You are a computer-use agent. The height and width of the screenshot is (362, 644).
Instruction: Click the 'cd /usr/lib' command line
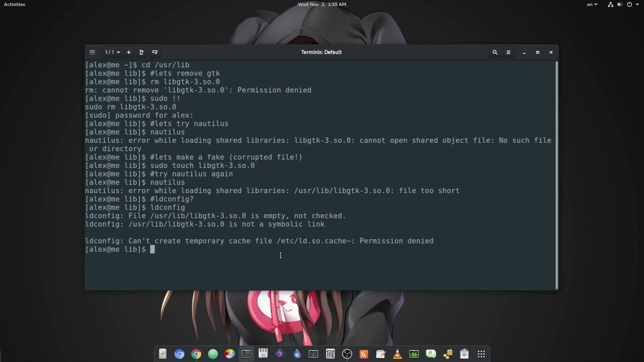(137, 65)
